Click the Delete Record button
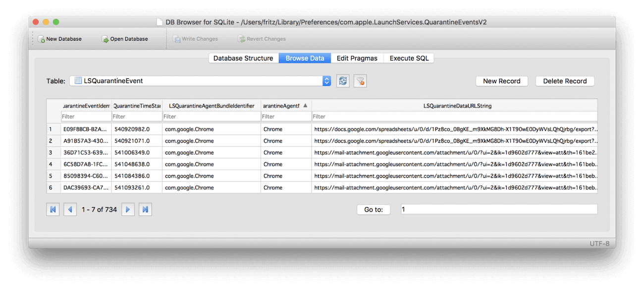 565,81
